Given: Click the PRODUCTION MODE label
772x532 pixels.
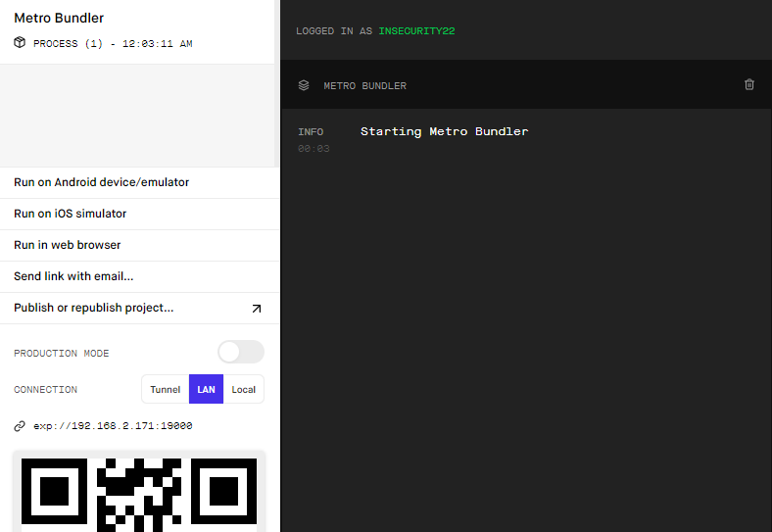Looking at the screenshot, I should 62,353.
